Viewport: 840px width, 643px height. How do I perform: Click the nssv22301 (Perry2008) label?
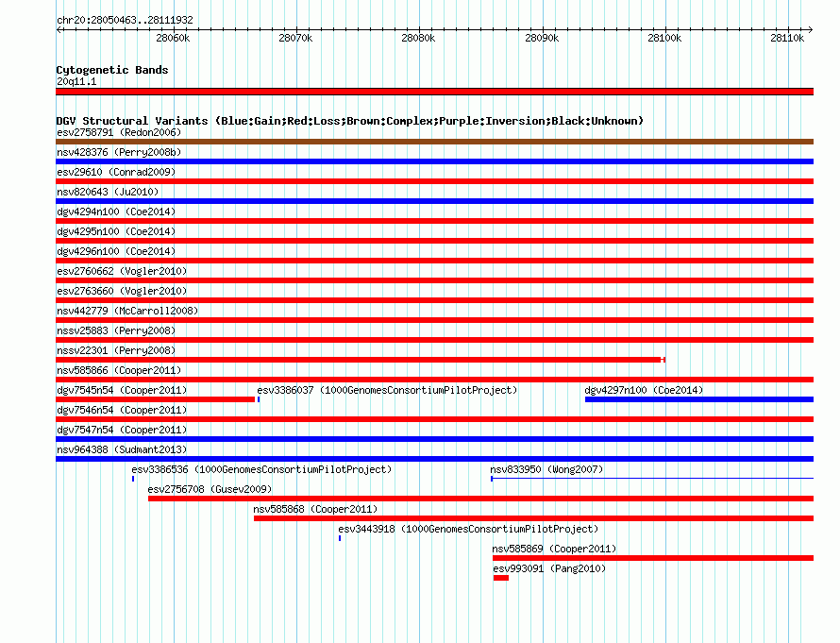116,350
